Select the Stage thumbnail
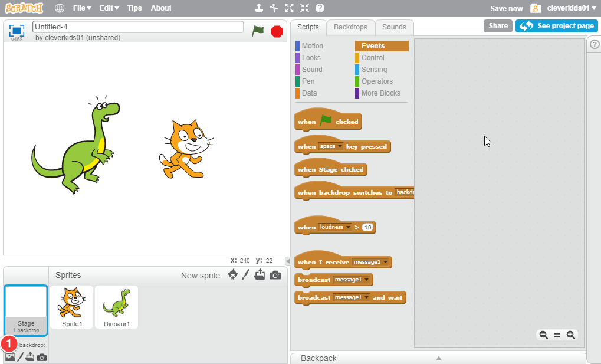 point(26,310)
